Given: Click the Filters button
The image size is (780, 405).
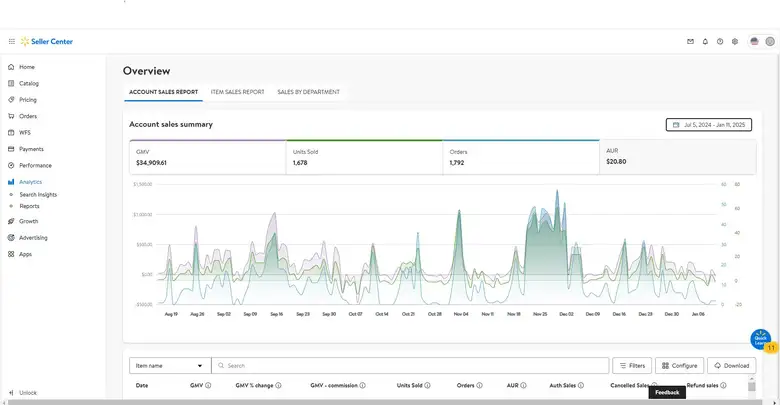Looking at the screenshot, I should [x=631, y=366].
